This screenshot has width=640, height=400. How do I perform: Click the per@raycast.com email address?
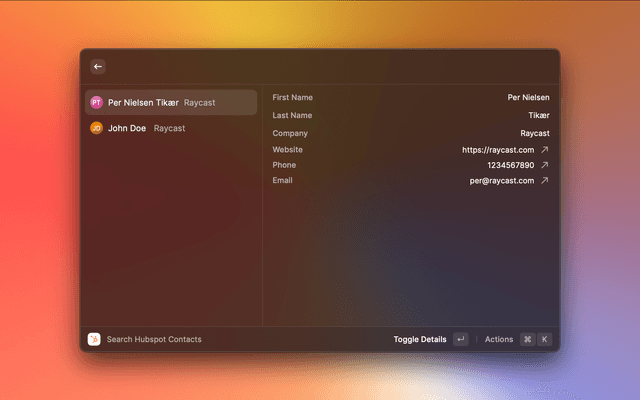[502, 181]
